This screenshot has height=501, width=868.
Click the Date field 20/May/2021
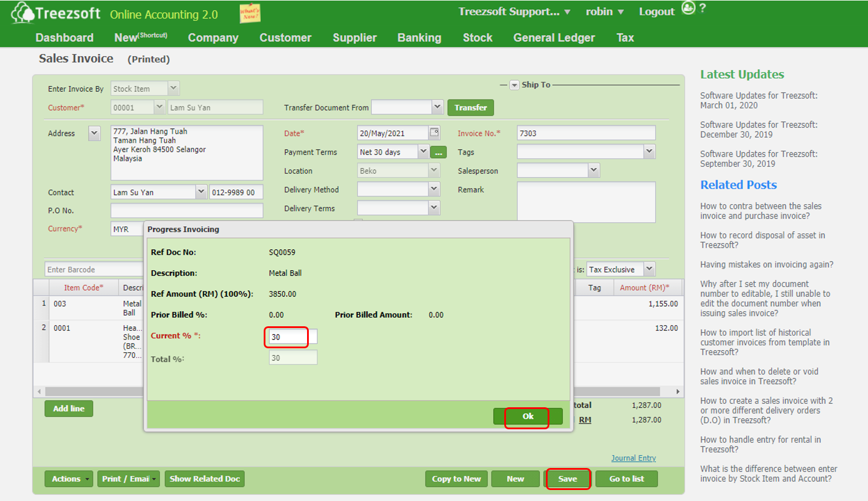pos(393,133)
